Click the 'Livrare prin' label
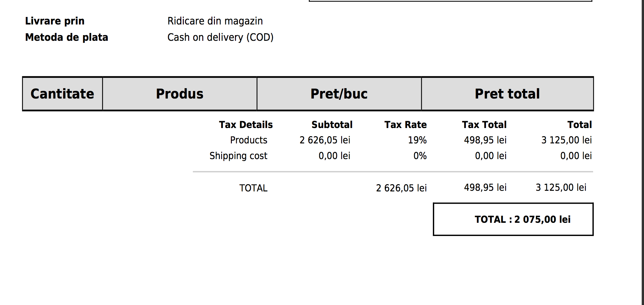This screenshot has height=305, width=644. (55, 21)
